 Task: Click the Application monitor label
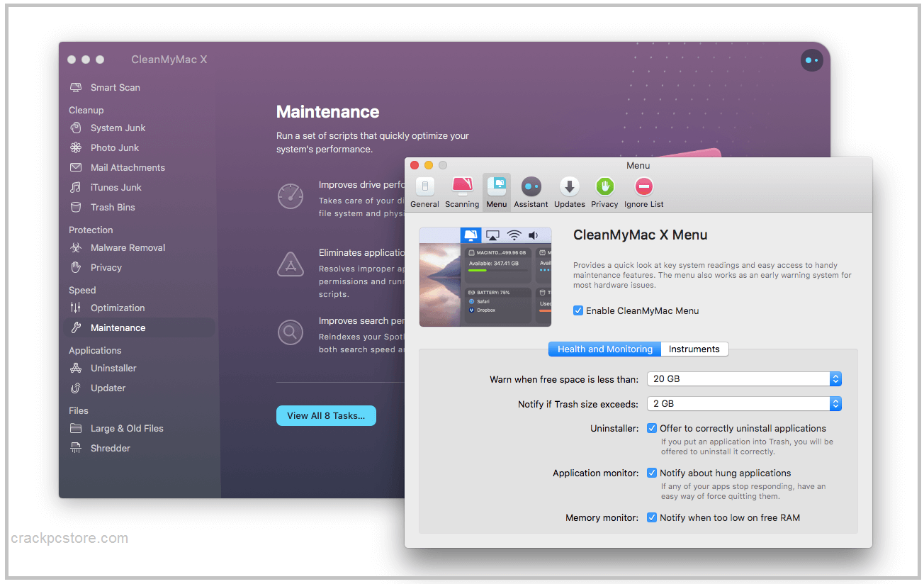(x=595, y=473)
